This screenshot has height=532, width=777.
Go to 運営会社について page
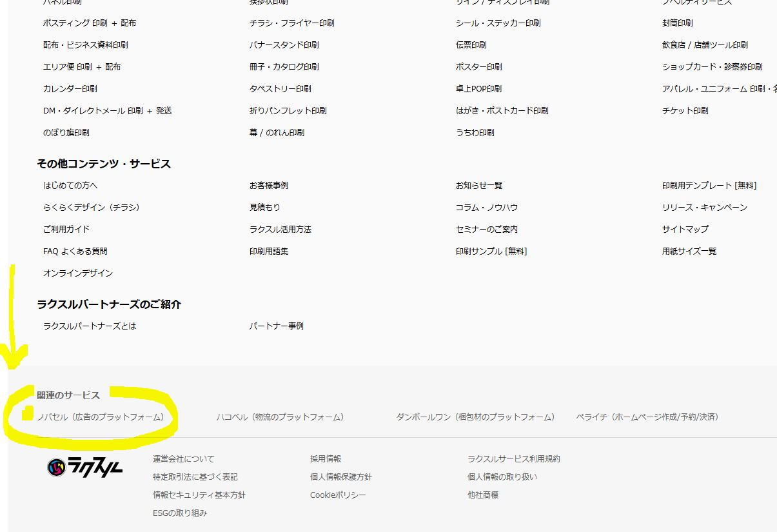coord(184,459)
